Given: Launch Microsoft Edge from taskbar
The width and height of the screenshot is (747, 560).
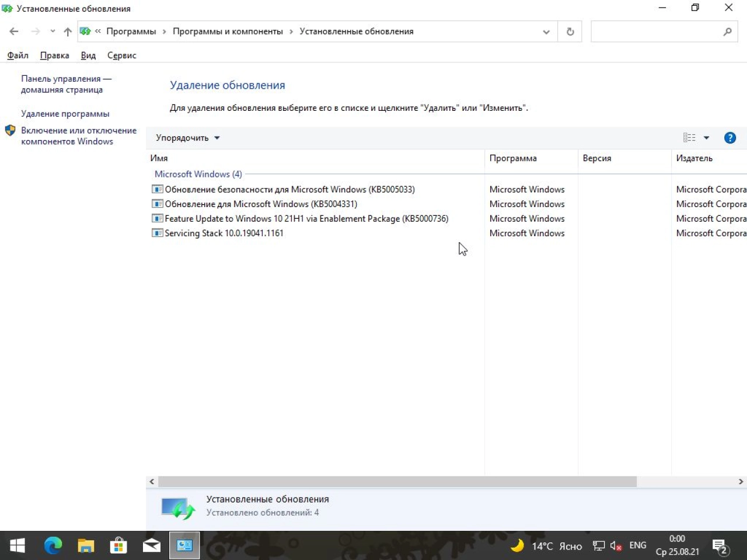Looking at the screenshot, I should tap(53, 546).
